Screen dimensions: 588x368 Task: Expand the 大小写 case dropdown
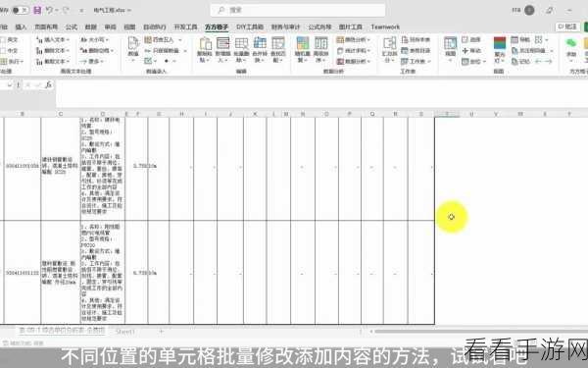click(x=94, y=39)
